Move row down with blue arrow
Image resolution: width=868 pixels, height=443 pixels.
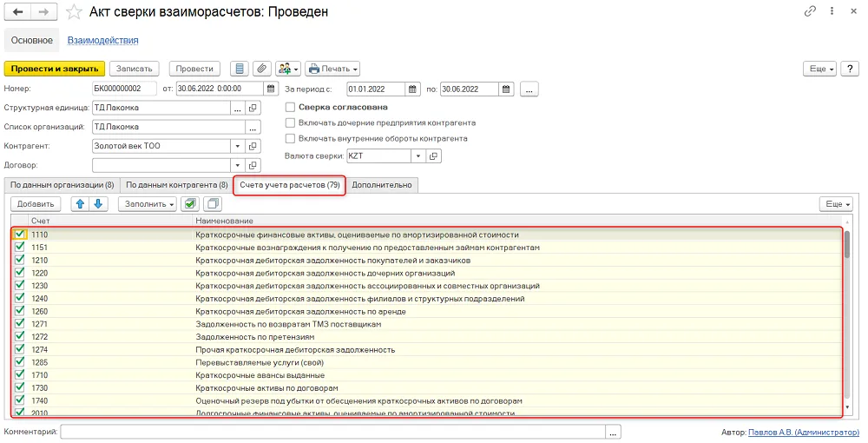pos(99,204)
